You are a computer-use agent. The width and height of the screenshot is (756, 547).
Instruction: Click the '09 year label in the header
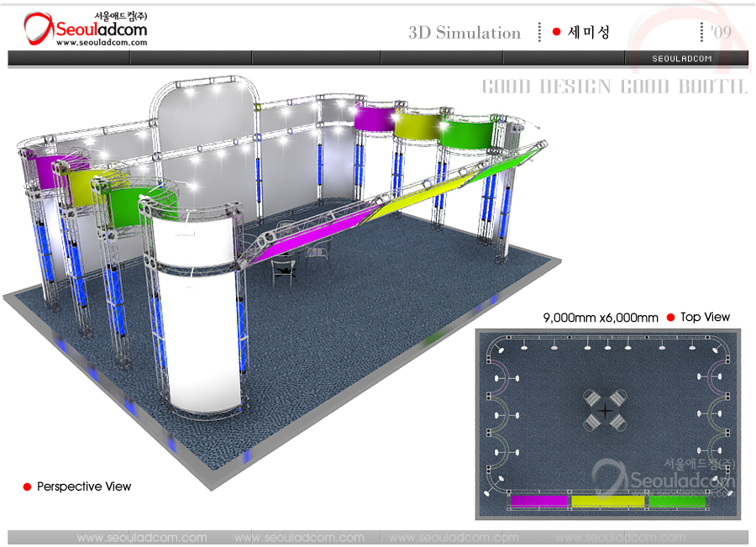tap(720, 33)
